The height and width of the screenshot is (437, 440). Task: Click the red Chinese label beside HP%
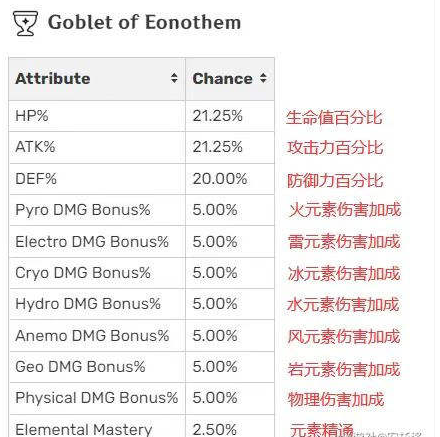pyautogui.click(x=334, y=117)
